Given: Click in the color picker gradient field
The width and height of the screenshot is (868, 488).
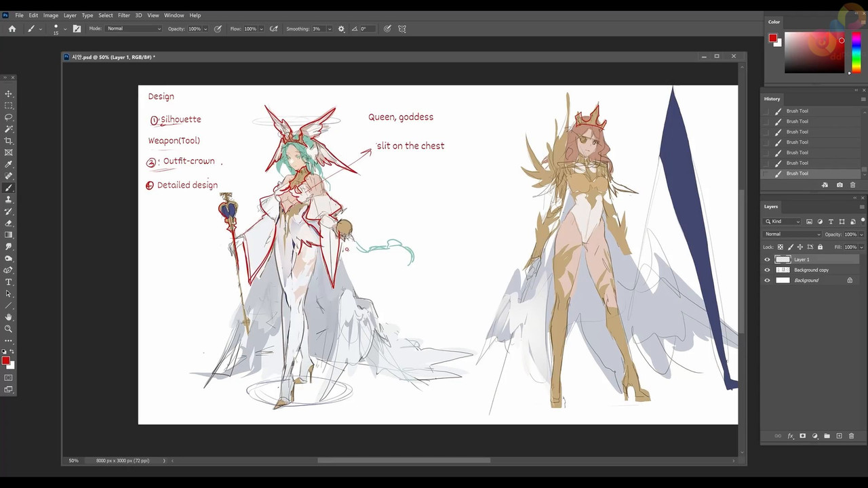Looking at the screenshot, I should [814, 52].
